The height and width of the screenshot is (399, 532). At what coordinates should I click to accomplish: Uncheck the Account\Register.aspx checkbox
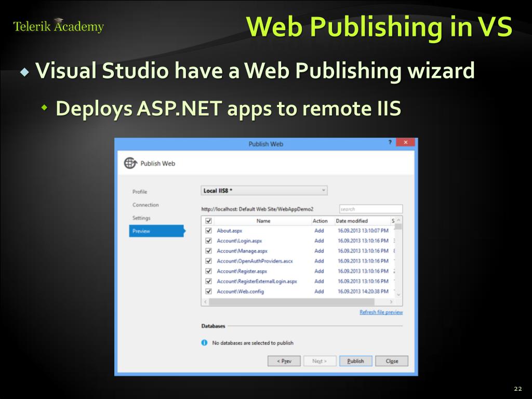click(x=209, y=271)
